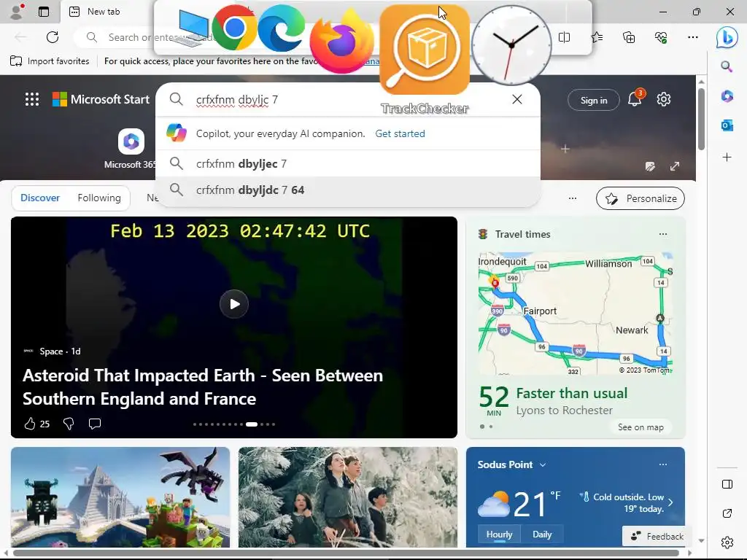
Task: Open the Microsoft Start home link
Action: pyautogui.click(x=101, y=99)
